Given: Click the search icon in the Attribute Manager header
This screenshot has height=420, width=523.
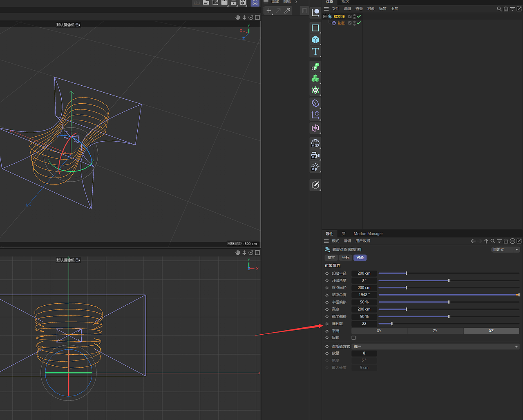Looking at the screenshot, I should tap(493, 241).
